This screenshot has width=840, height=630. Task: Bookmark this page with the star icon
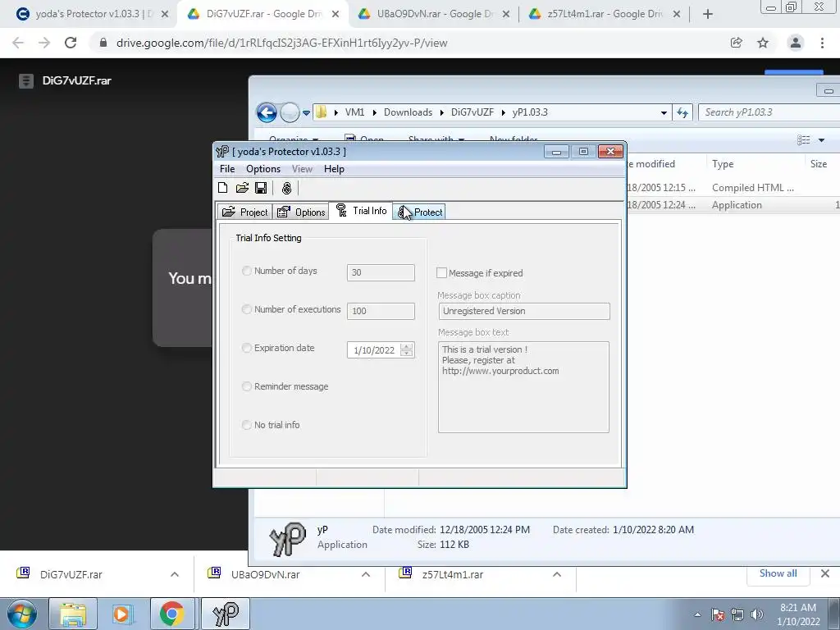[x=763, y=43]
